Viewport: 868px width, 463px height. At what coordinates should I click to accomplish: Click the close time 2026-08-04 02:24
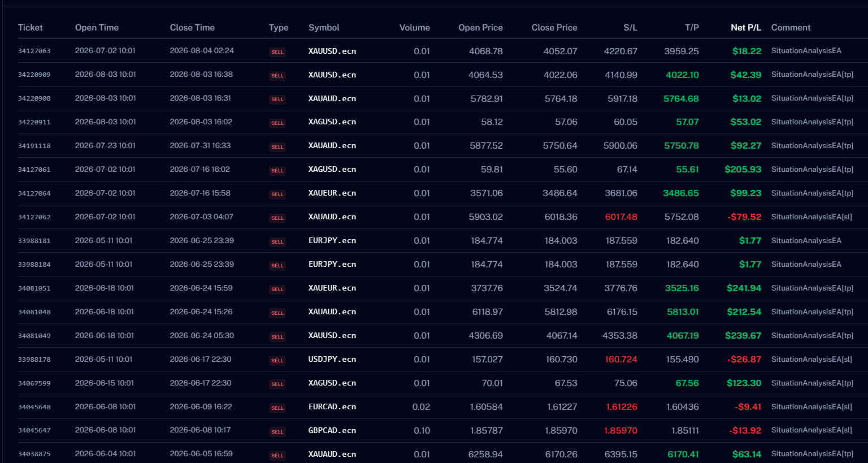click(x=202, y=51)
